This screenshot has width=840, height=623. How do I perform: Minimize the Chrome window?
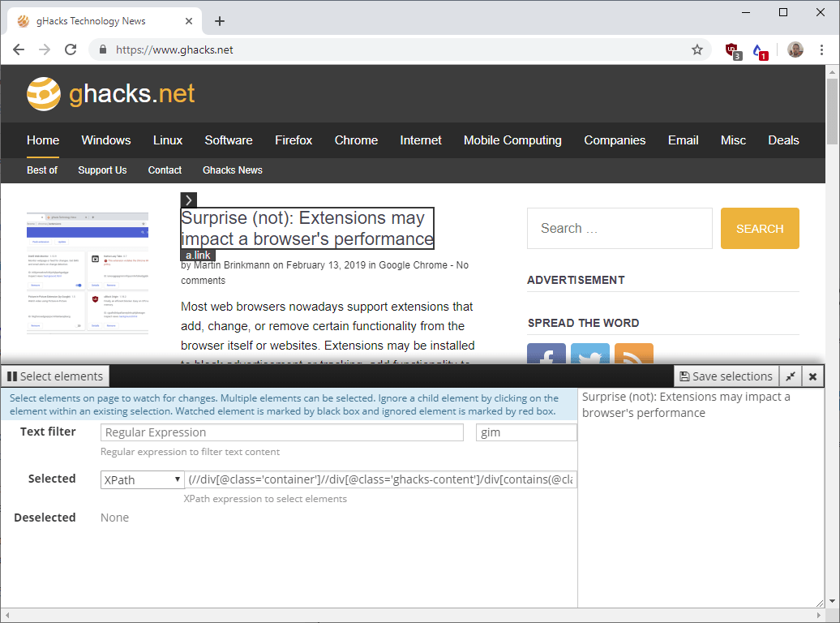(746, 12)
